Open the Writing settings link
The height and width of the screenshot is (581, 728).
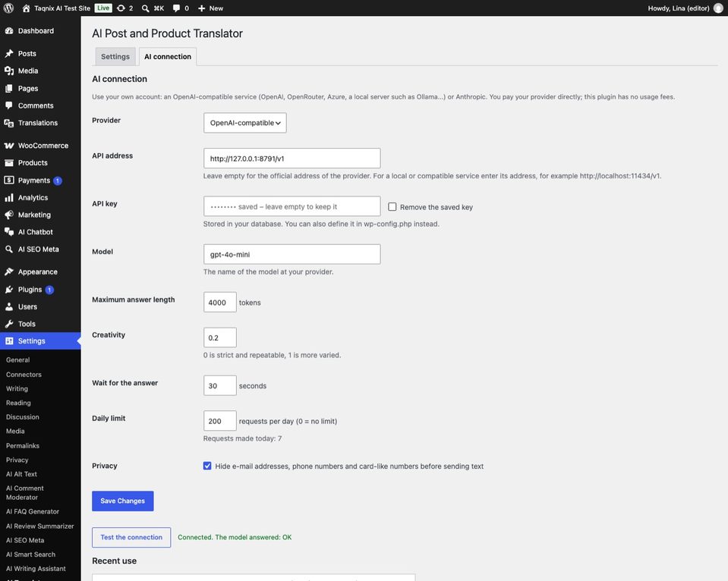(17, 388)
